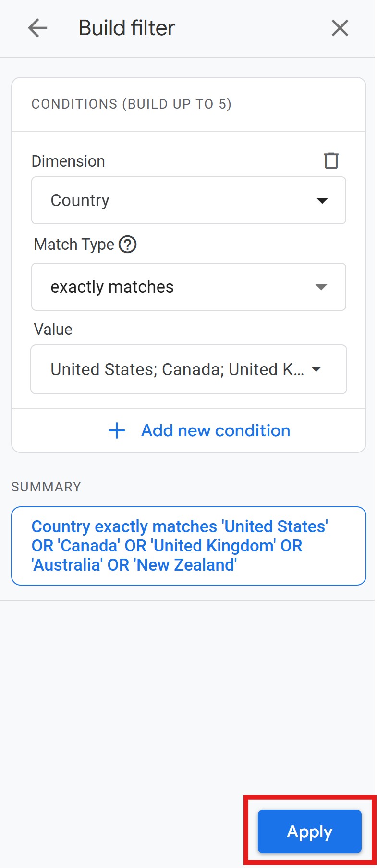Open Match Type help tooltip icon
377x868 pixels.
point(128,245)
